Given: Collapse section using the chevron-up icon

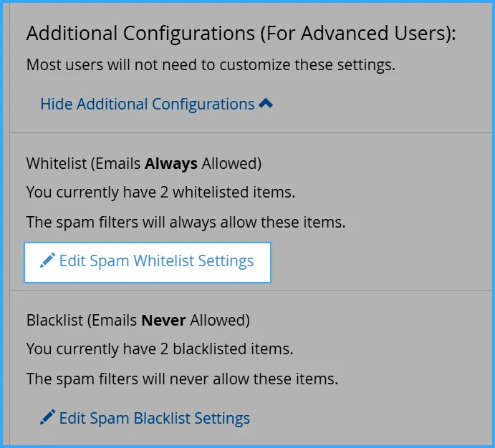Looking at the screenshot, I should (266, 103).
